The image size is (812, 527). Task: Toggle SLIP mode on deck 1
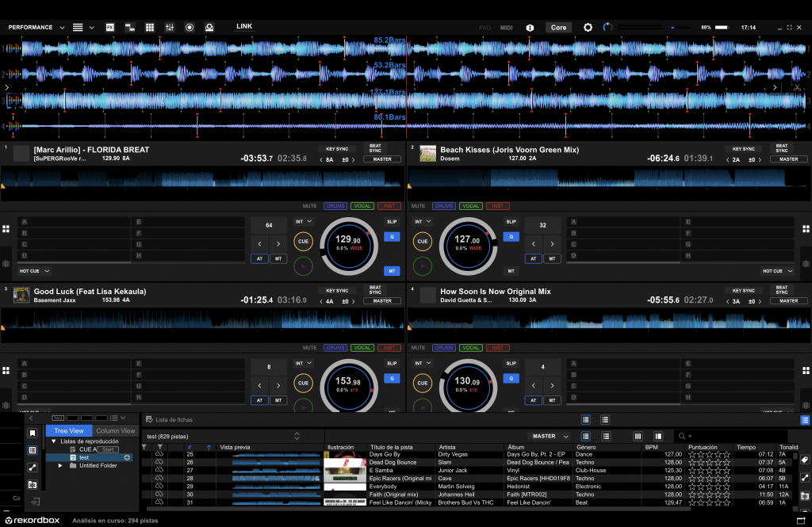392,222
